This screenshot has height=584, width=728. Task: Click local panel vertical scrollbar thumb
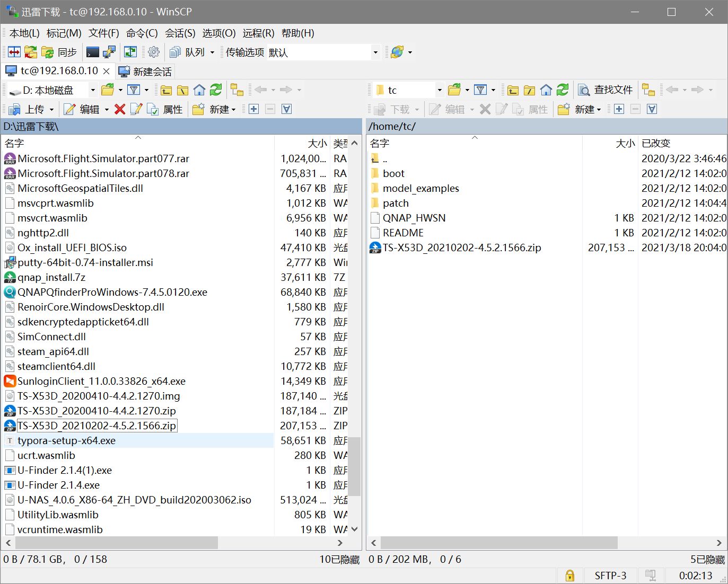pyautogui.click(x=354, y=466)
